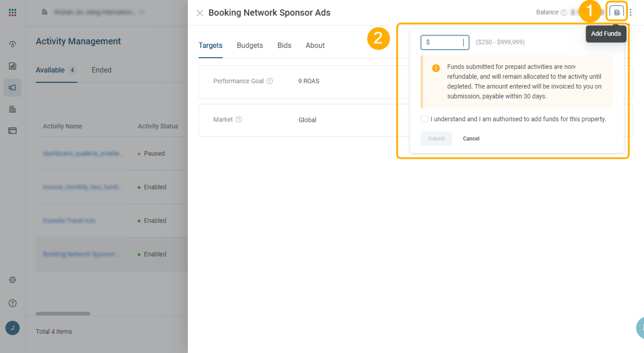Click the Balance label

pyautogui.click(x=547, y=12)
